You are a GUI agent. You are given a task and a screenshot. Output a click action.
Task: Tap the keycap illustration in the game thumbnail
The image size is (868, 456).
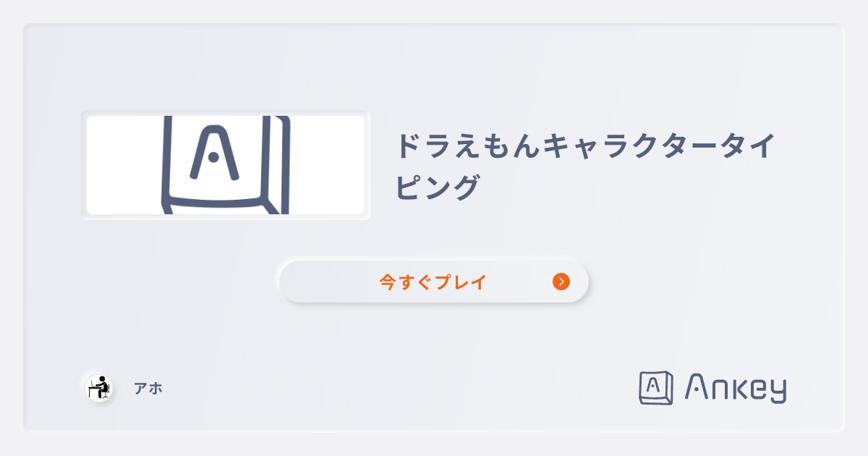226,164
